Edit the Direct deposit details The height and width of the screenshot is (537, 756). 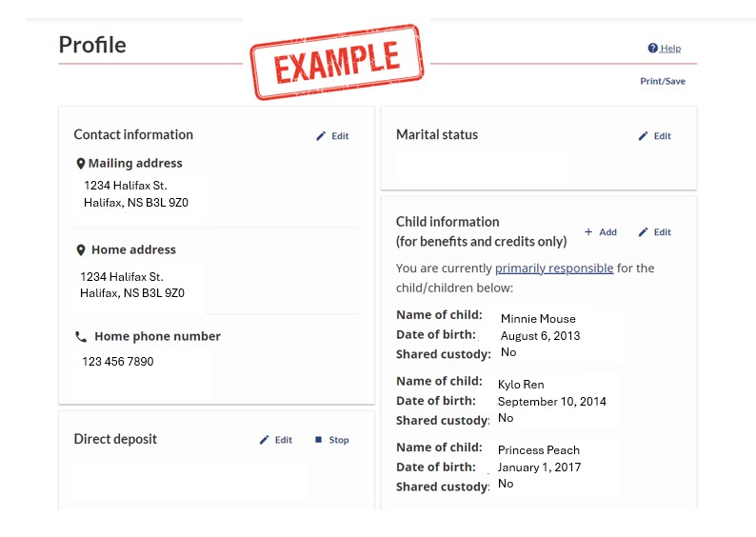[x=283, y=440]
